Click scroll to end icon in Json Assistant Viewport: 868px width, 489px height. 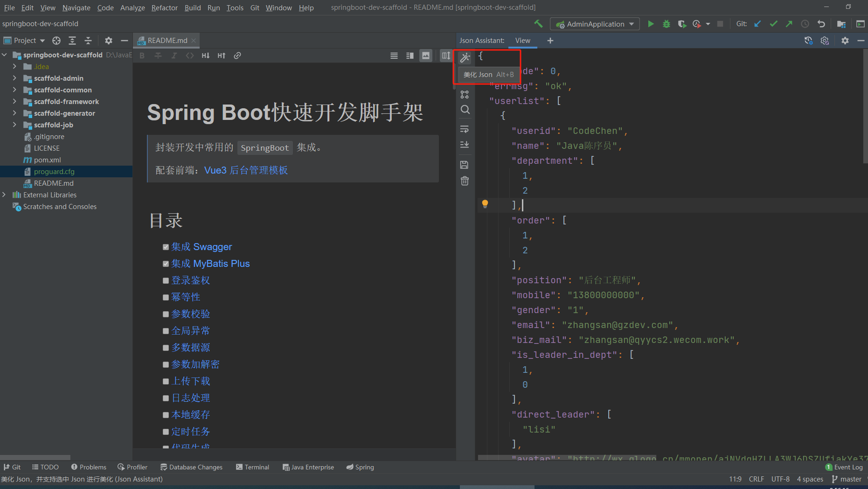465,145
